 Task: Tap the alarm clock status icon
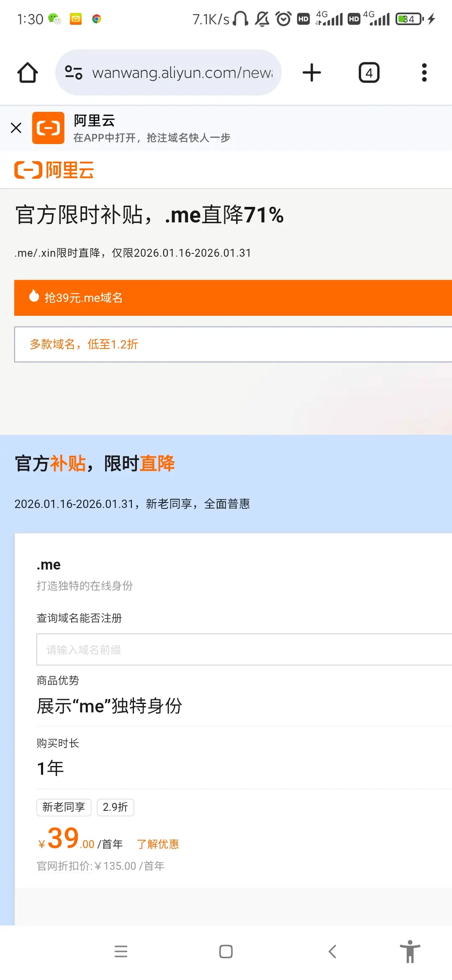coord(283,19)
